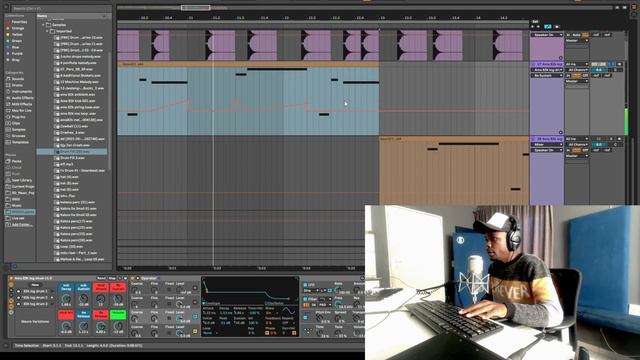Open Mixer automation dropdown of track 28

point(547,144)
